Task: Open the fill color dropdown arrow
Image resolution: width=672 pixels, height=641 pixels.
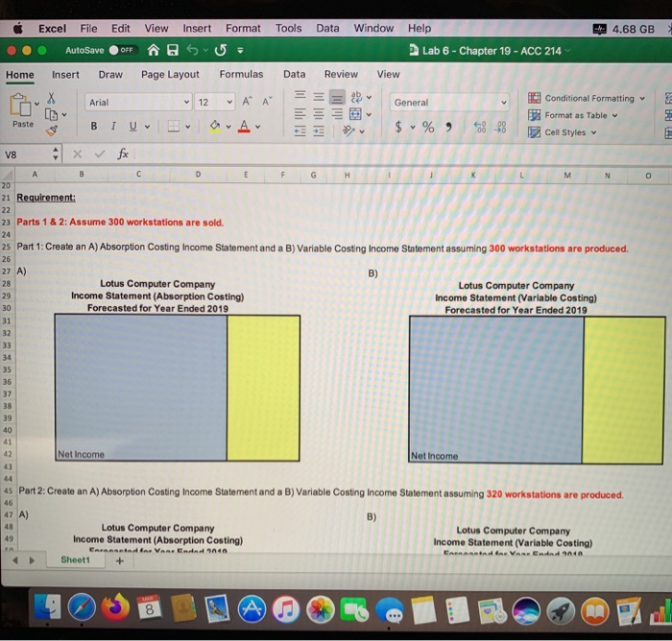Action: pyautogui.click(x=228, y=127)
